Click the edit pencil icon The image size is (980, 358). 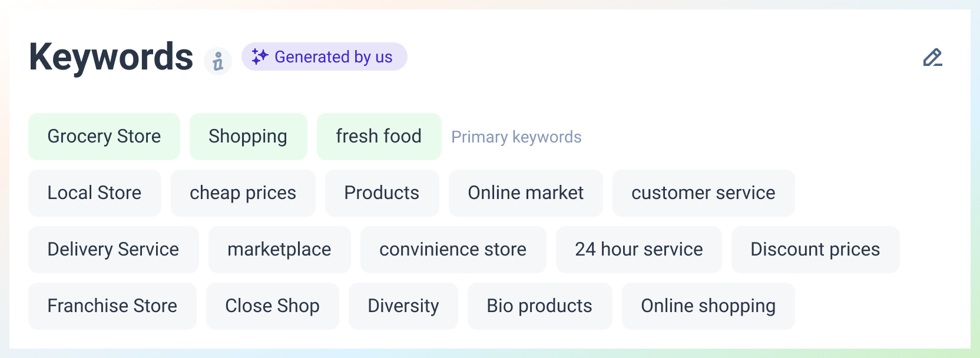932,58
